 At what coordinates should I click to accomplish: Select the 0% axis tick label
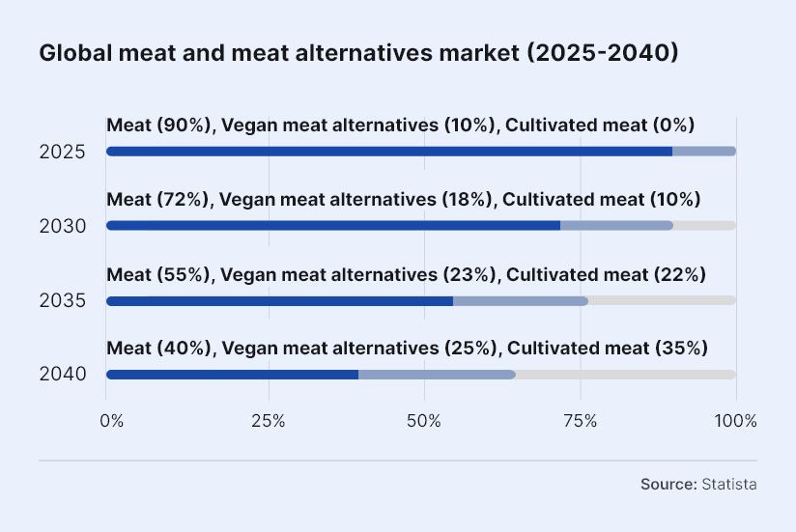tap(112, 421)
